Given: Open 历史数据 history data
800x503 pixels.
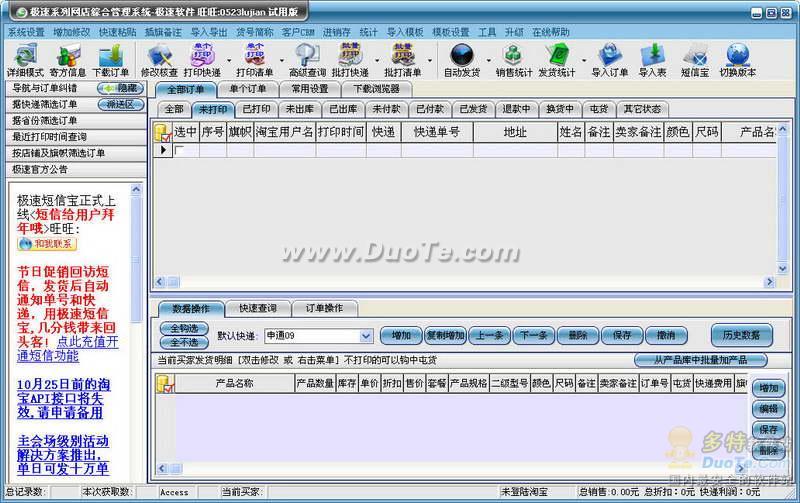Looking at the screenshot, I should click(x=741, y=335).
